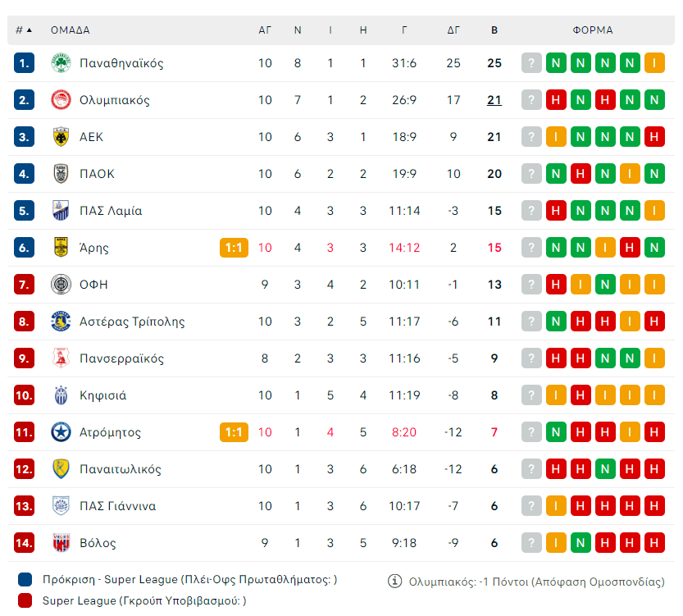
Task: Sort the table by the # column
Action: (x=24, y=30)
